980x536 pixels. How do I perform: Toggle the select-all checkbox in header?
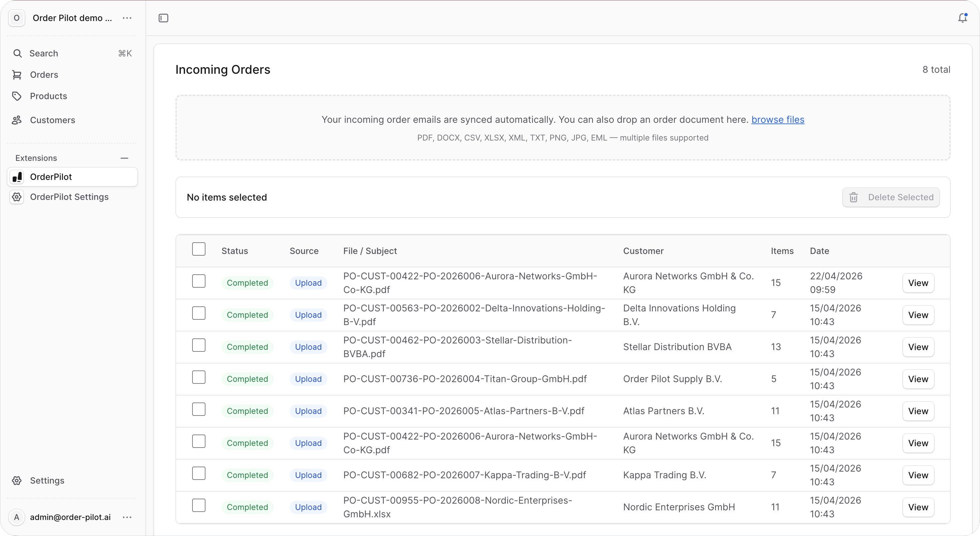coord(198,249)
